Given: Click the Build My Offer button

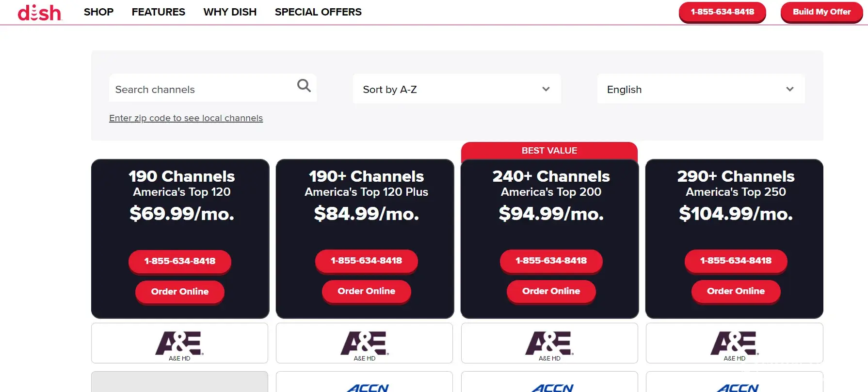Looking at the screenshot, I should tap(821, 12).
